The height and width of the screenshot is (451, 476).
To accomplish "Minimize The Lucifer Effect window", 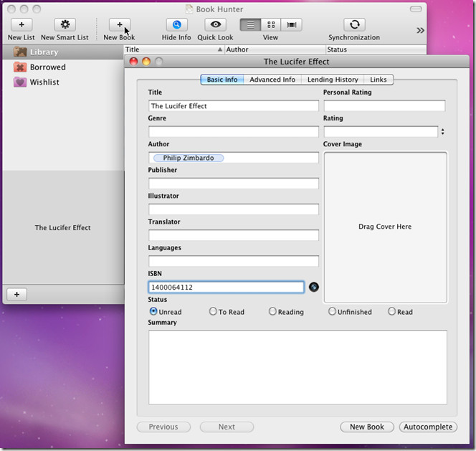I will [146, 62].
